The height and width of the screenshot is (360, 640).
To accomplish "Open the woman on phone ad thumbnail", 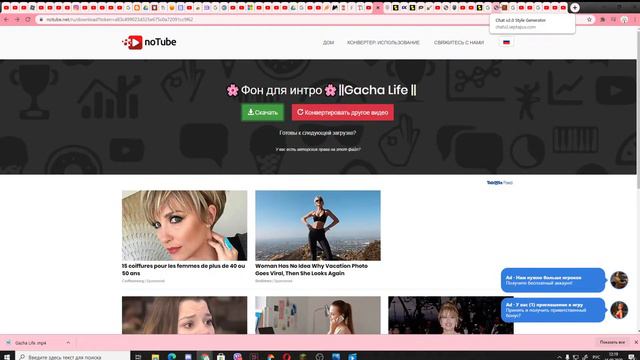I will coord(318,315).
